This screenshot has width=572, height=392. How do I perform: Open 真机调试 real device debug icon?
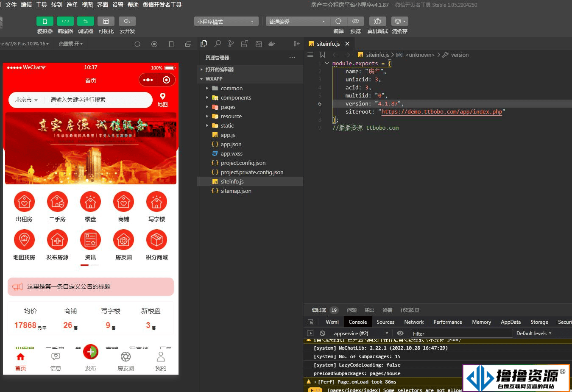point(377,21)
